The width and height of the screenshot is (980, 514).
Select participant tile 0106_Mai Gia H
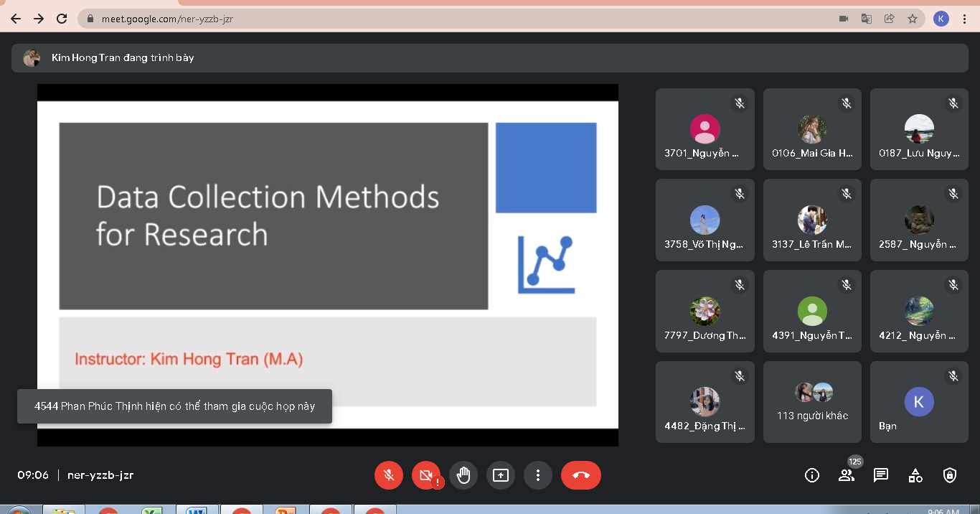[812, 129]
